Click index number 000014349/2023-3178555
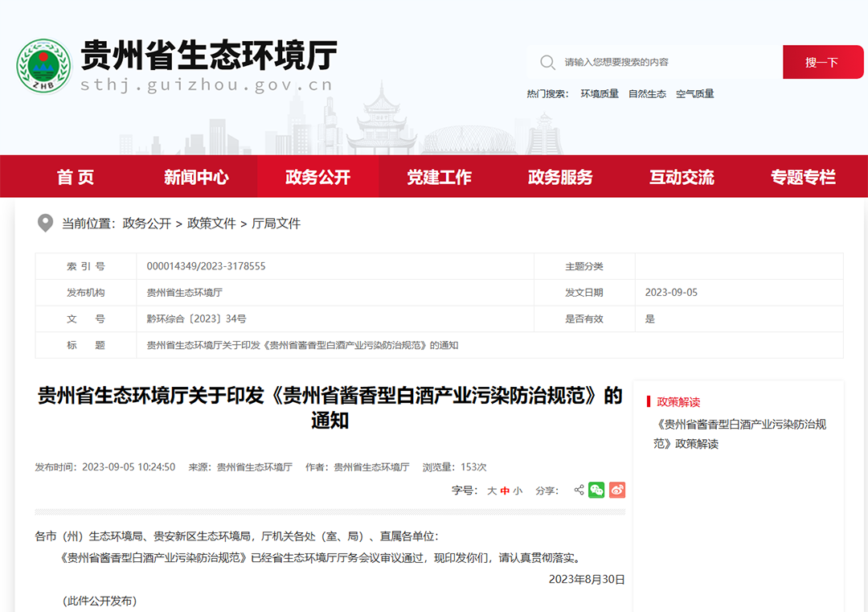The width and height of the screenshot is (868, 612). pos(206,266)
